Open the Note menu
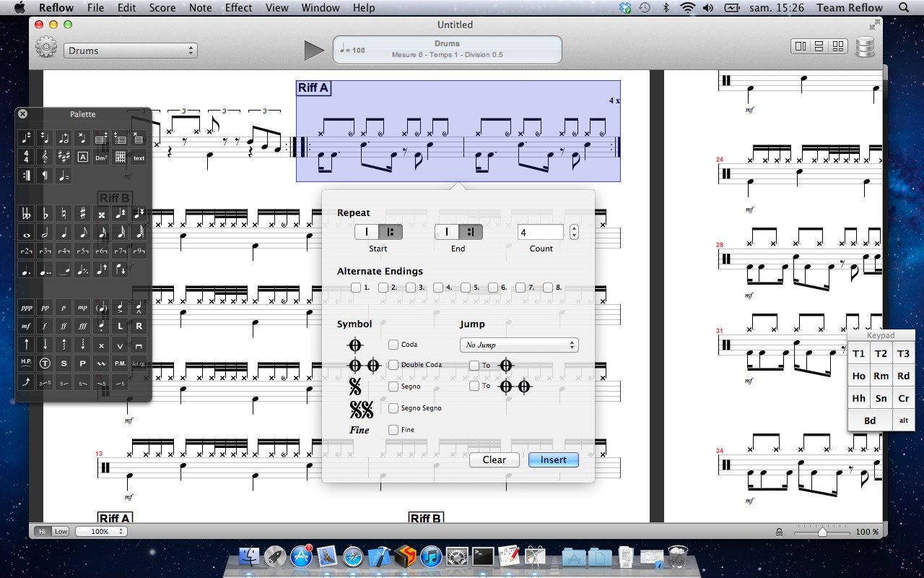 tap(201, 8)
